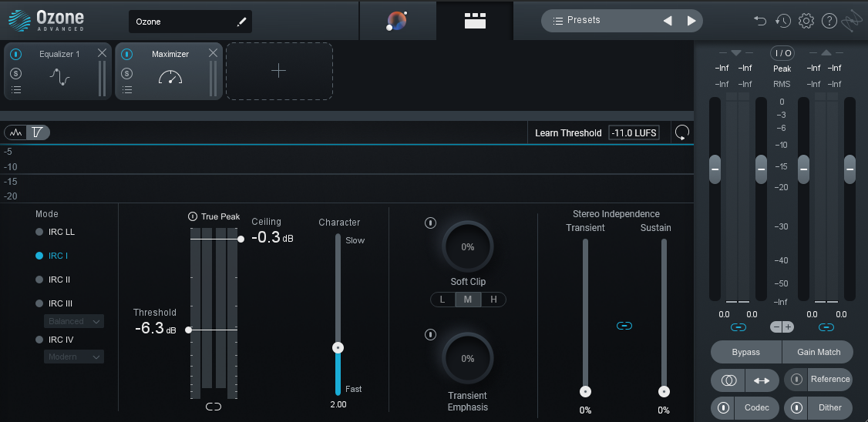
Task: Click the Transient stereo independence slider handle
Action: tap(585, 391)
